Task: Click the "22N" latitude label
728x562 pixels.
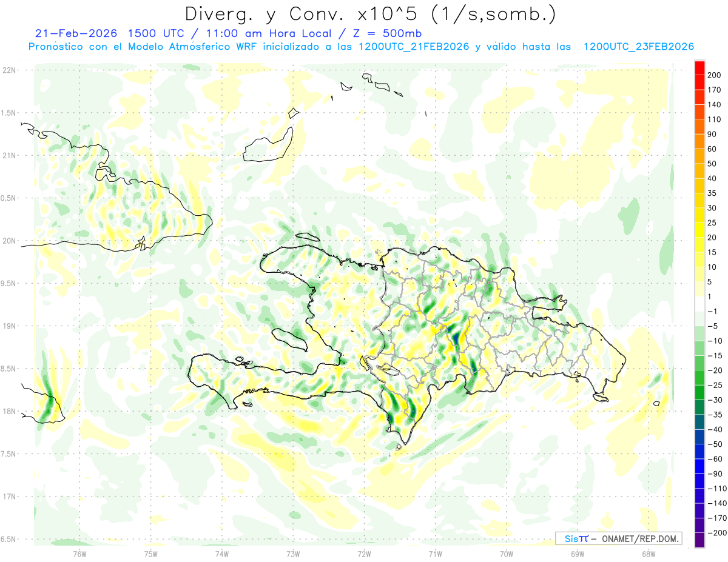Action: tap(9, 70)
